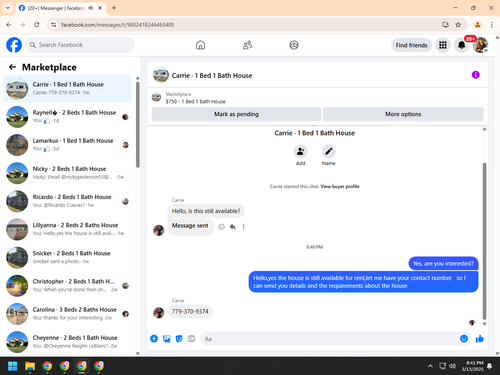Open a new browser tab

point(114,8)
